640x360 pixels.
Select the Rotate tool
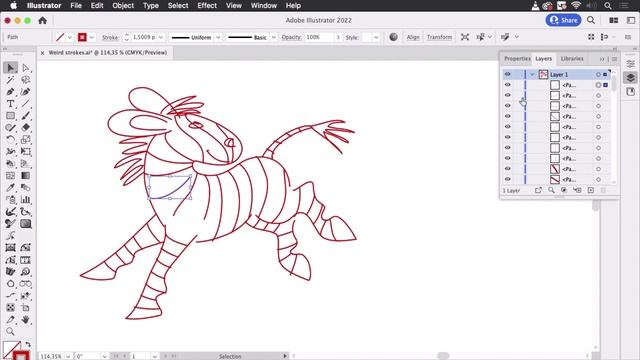click(x=11, y=140)
